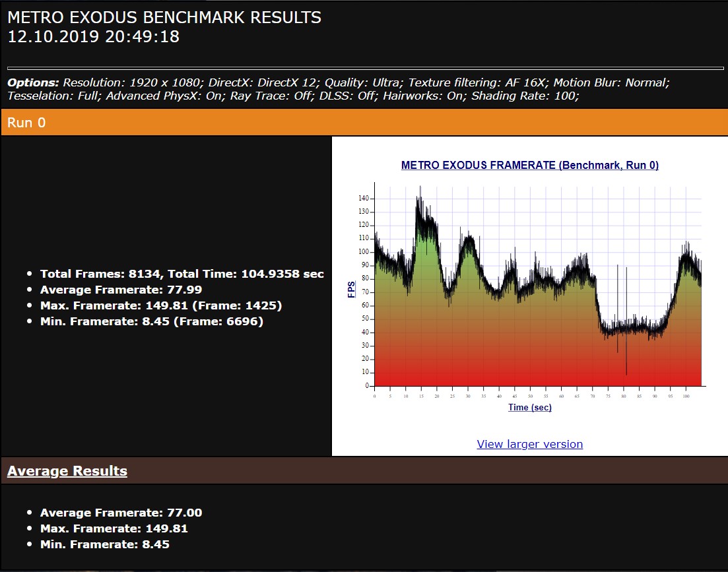Click 'Min. Framerate: 8.45' under Average Results
This screenshot has width=728, height=572.
[x=105, y=544]
